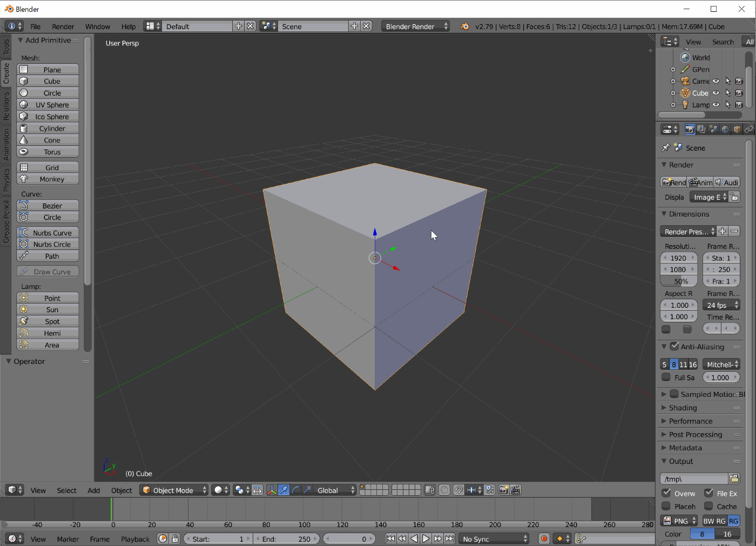Expand the Camera tree node
The width and height of the screenshot is (756, 546).
[673, 81]
